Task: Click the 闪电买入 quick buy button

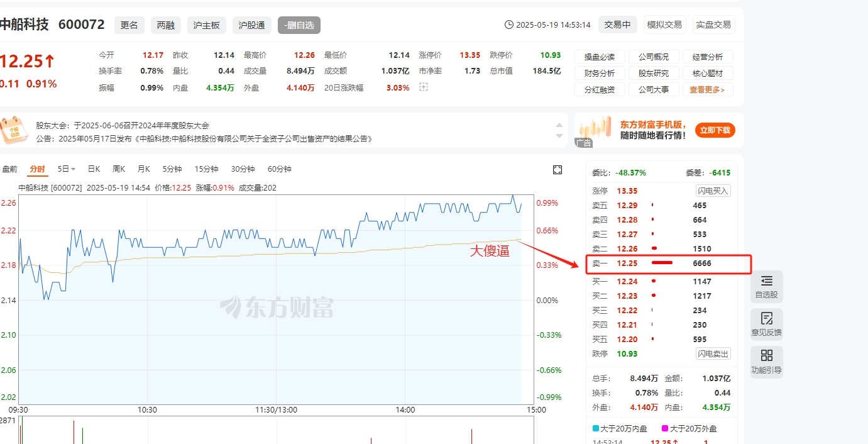Action: [713, 191]
